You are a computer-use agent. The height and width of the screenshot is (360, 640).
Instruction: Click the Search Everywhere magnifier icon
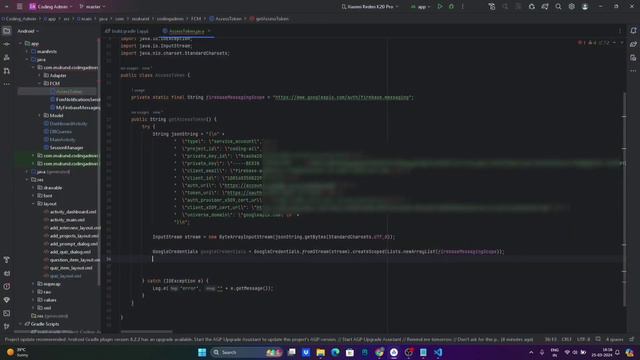tap(558, 7)
